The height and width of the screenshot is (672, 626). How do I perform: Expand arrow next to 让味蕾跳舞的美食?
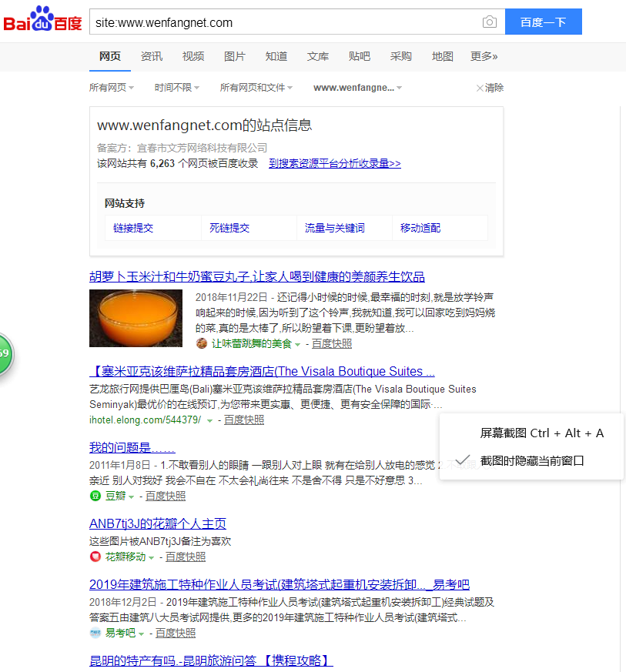(297, 345)
